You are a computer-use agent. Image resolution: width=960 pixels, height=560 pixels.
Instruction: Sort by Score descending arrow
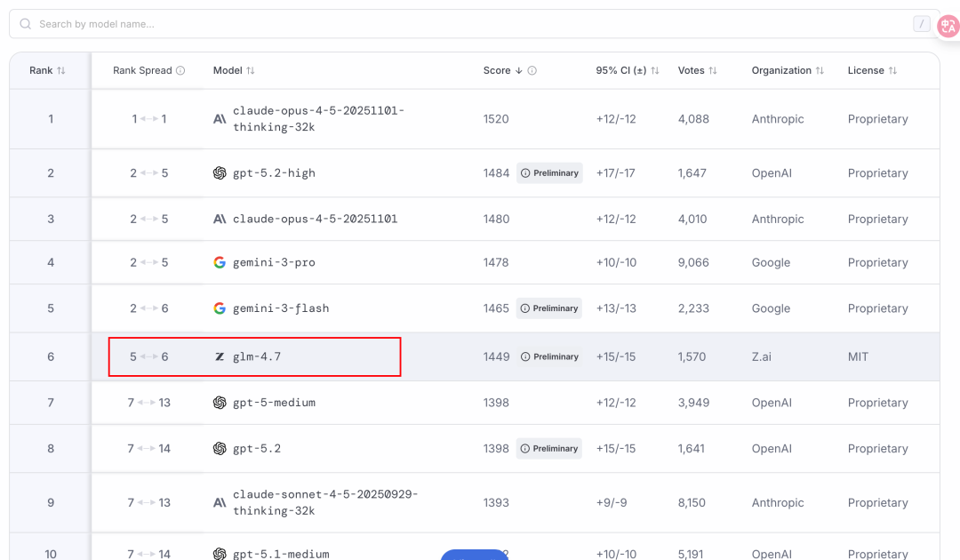(518, 70)
